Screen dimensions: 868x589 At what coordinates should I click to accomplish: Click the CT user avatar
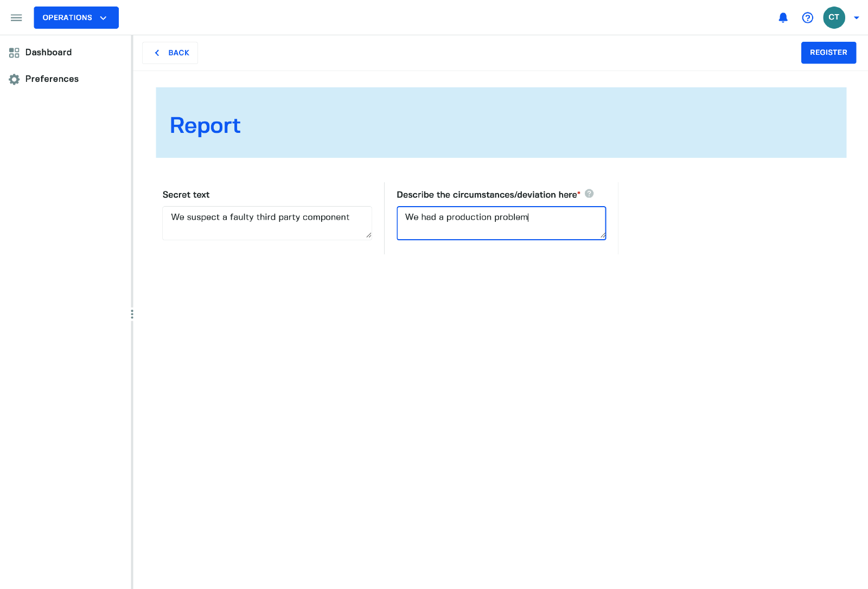[833, 18]
